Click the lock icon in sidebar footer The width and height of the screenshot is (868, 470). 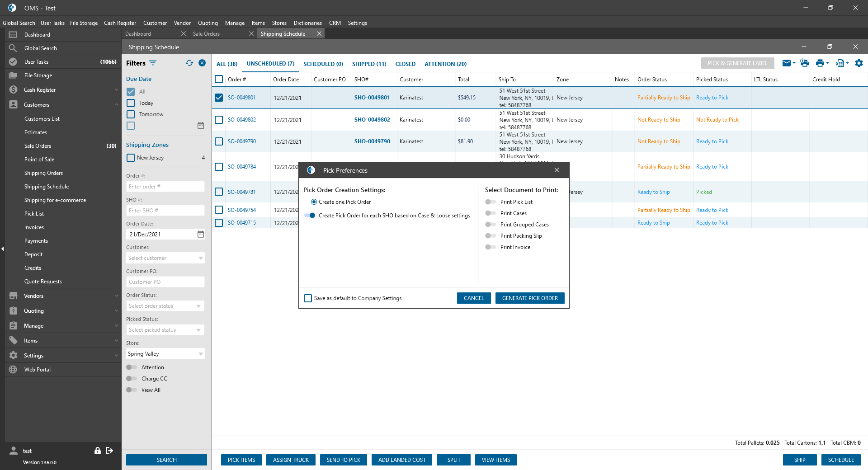97,451
